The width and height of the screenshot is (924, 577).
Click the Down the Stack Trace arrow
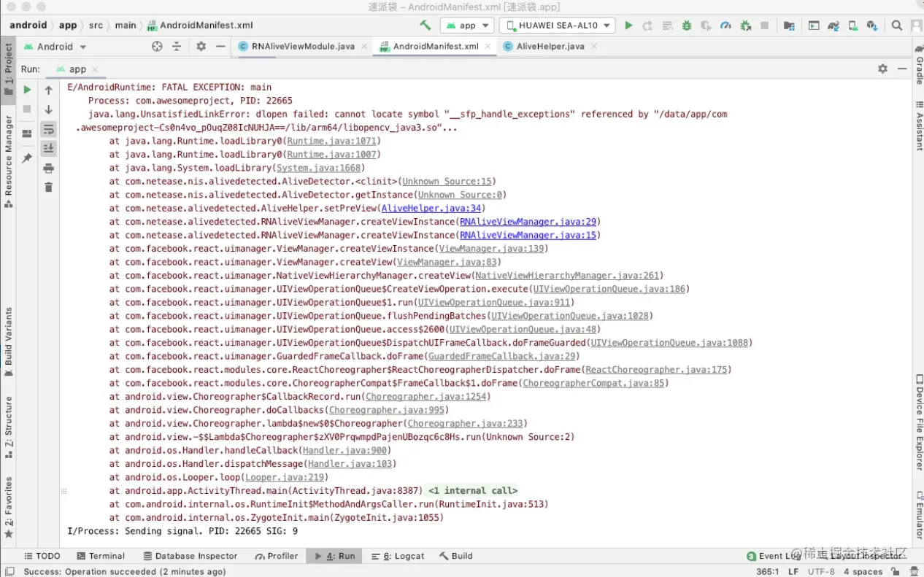click(49, 109)
